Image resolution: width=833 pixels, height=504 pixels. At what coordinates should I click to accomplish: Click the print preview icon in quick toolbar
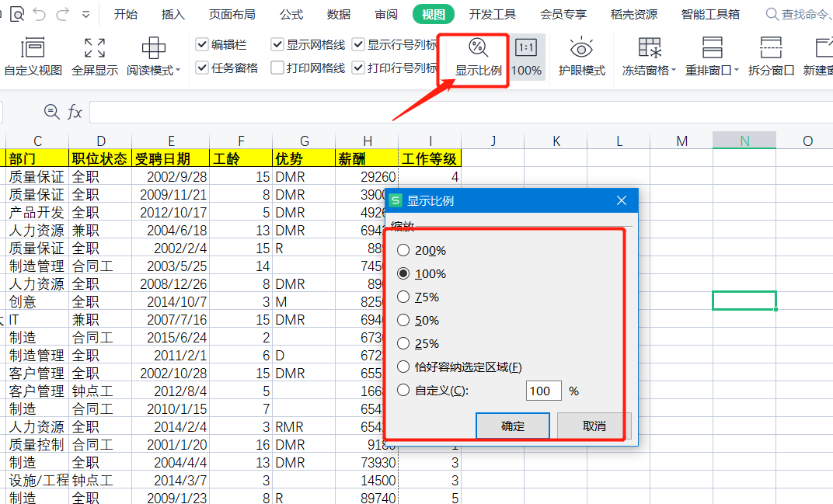click(x=18, y=14)
